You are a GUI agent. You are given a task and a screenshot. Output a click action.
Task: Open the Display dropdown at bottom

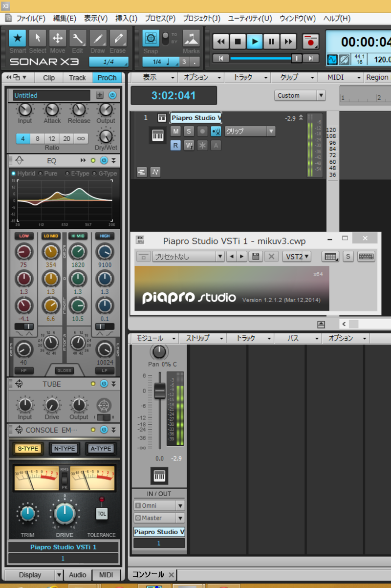pos(34,575)
